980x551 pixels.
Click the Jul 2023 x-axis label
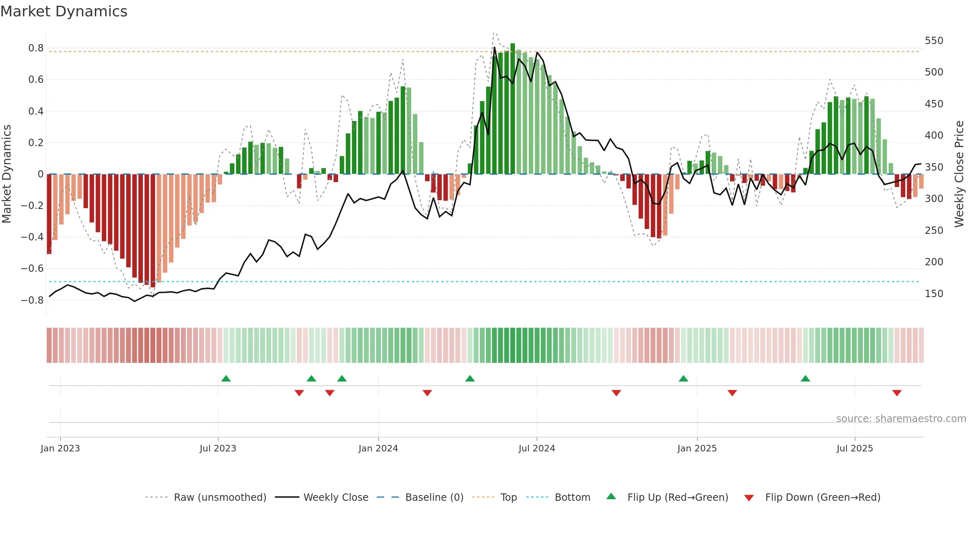pos(218,448)
